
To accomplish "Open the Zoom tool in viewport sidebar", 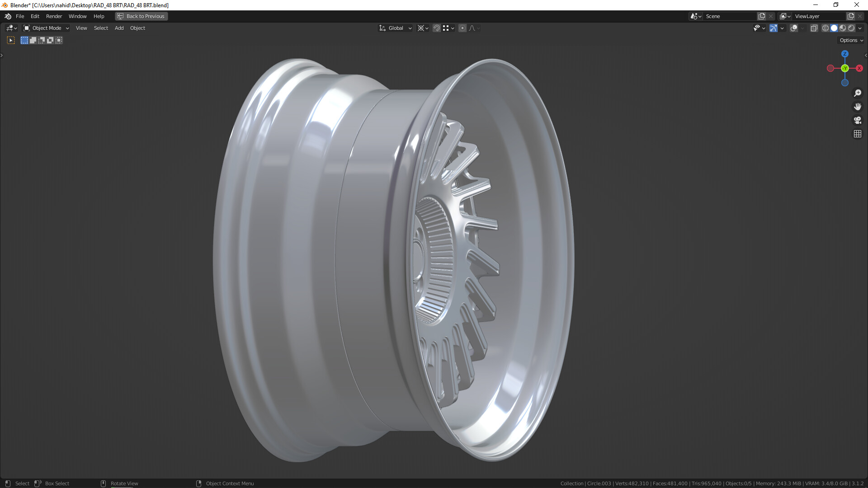I will 858,93.
